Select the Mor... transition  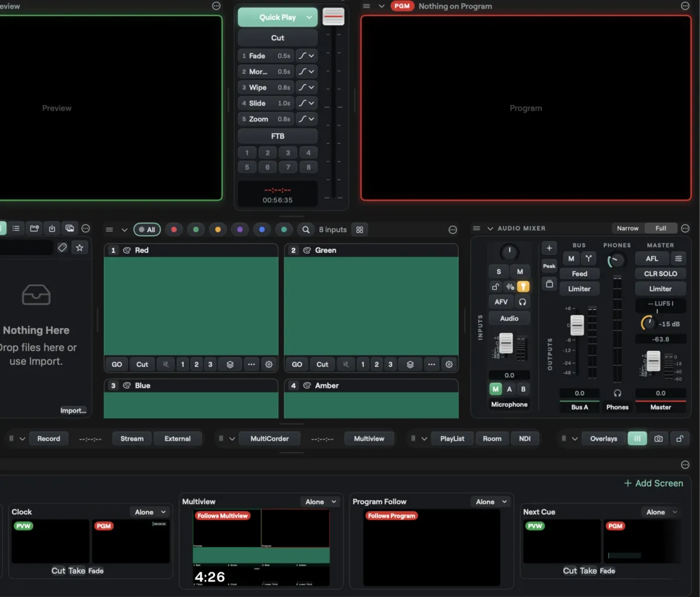click(267, 72)
